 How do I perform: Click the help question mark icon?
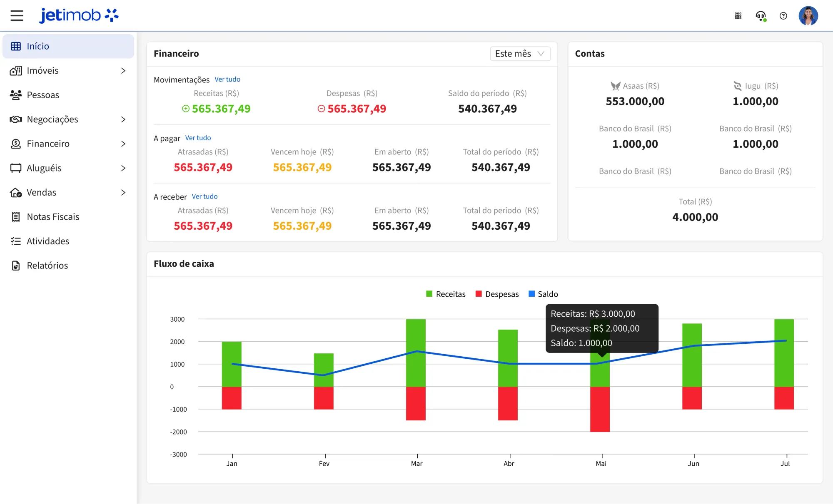[x=783, y=16]
